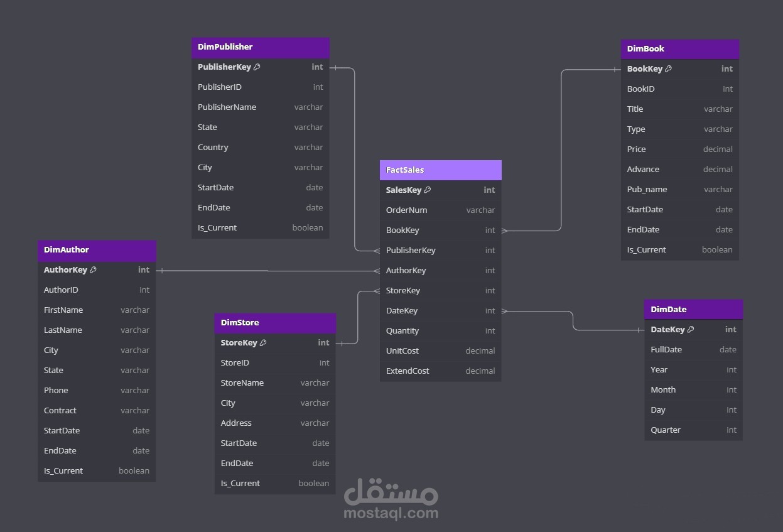Click BookID field in DimBook
The image size is (783, 532).
point(680,89)
